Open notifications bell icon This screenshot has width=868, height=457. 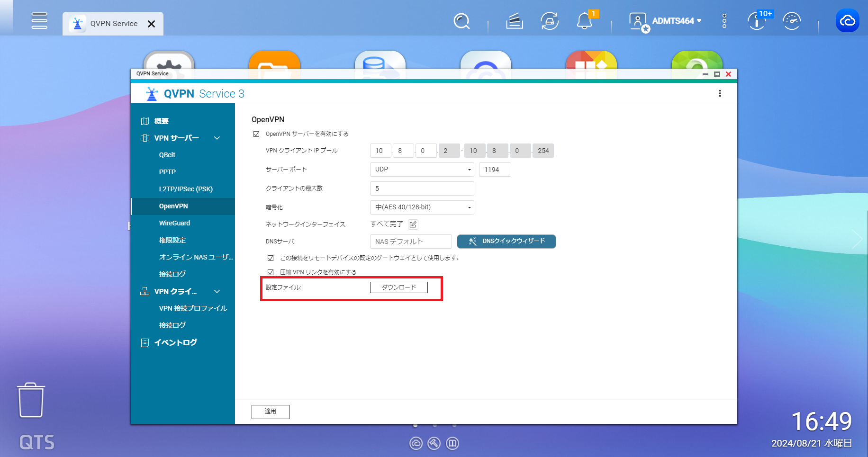(585, 21)
